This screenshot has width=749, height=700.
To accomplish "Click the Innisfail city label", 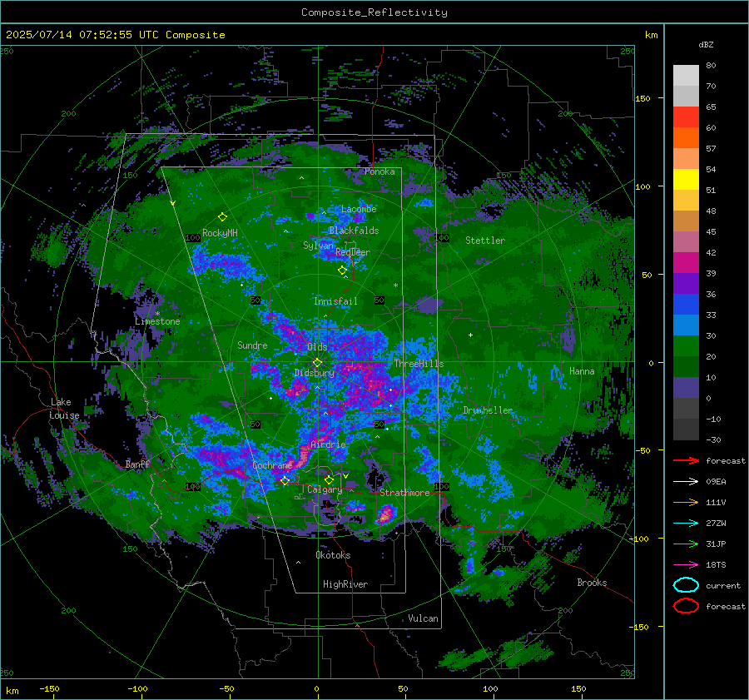I will [335, 301].
